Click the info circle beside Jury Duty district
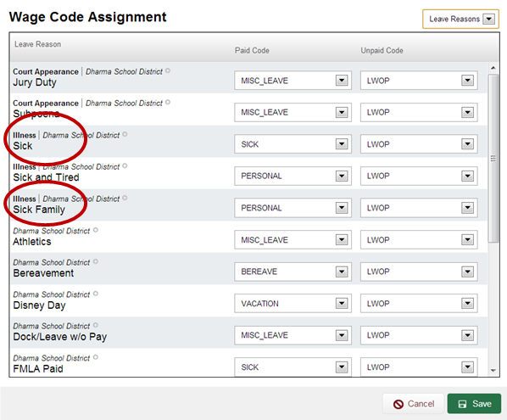 (x=168, y=70)
